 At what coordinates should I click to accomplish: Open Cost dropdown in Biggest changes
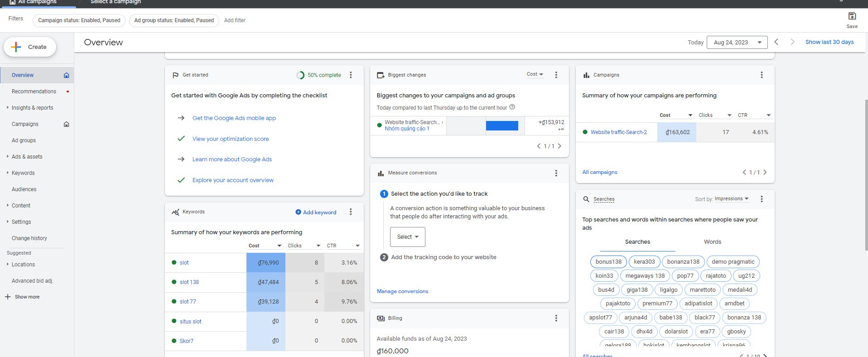(x=535, y=74)
